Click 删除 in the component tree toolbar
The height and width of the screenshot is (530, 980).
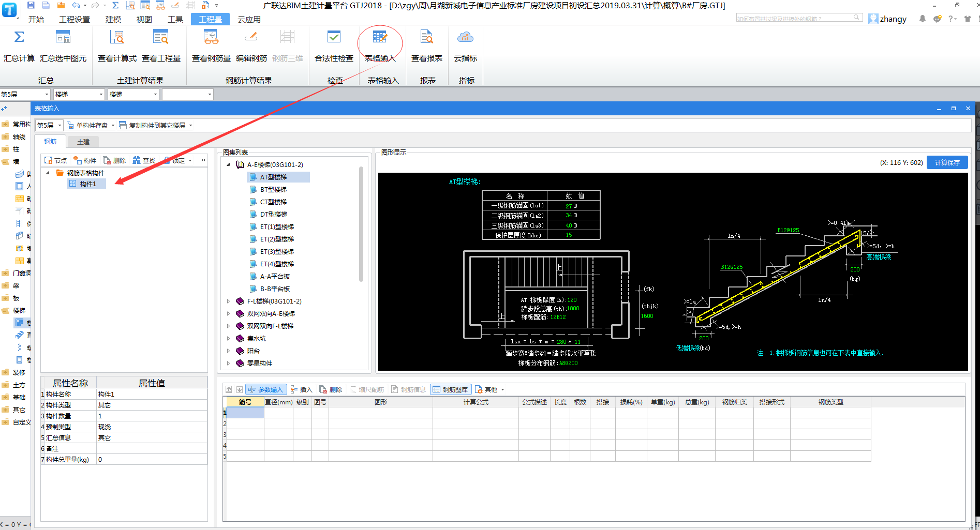pyautogui.click(x=114, y=160)
